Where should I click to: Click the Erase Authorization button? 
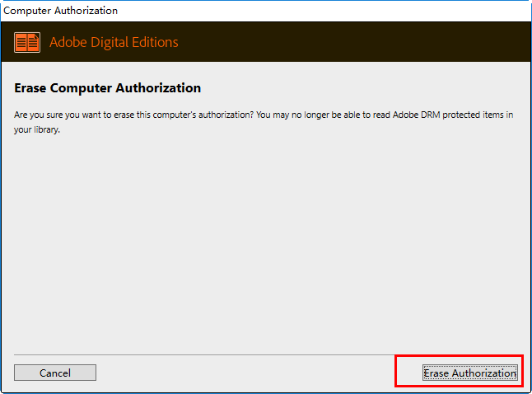point(470,373)
